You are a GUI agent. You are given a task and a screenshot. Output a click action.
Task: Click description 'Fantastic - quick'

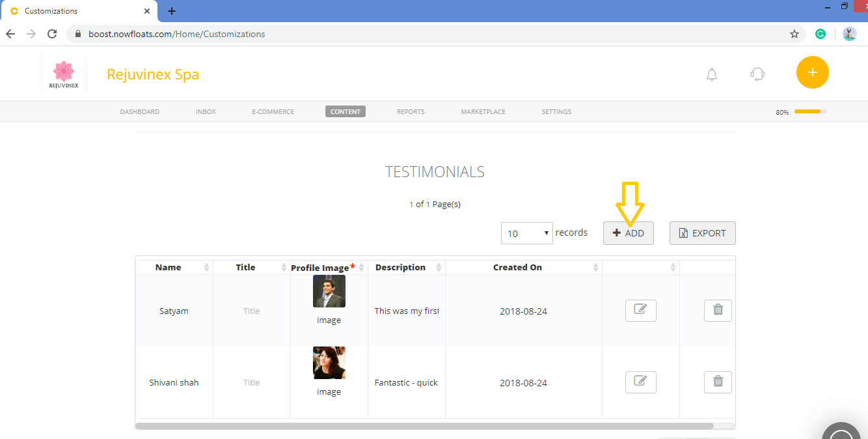pyautogui.click(x=406, y=382)
